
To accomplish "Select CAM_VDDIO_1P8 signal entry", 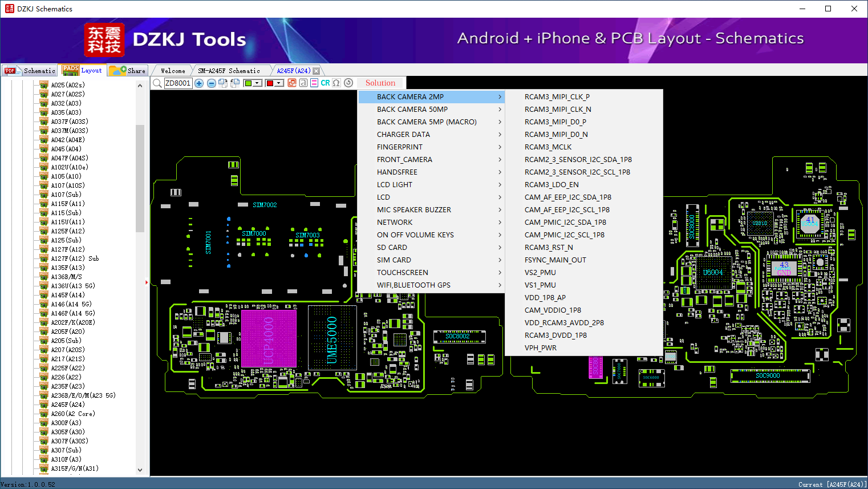I will (584, 310).
